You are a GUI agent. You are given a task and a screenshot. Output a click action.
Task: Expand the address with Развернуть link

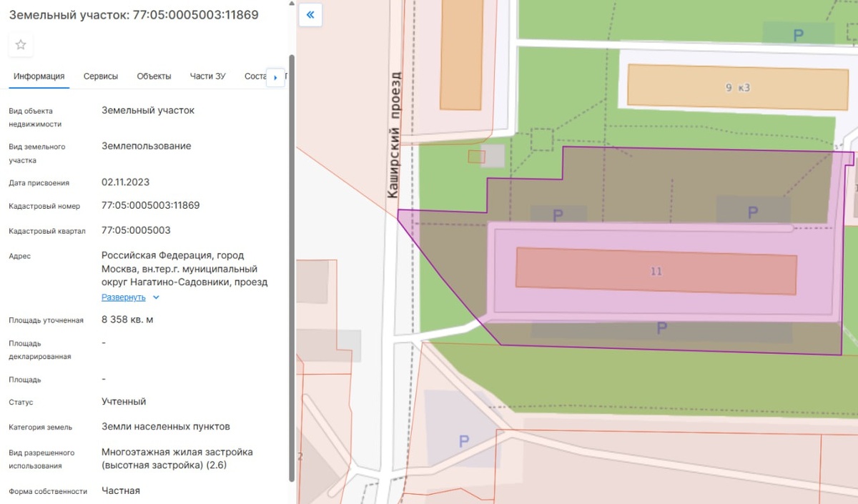tap(124, 297)
